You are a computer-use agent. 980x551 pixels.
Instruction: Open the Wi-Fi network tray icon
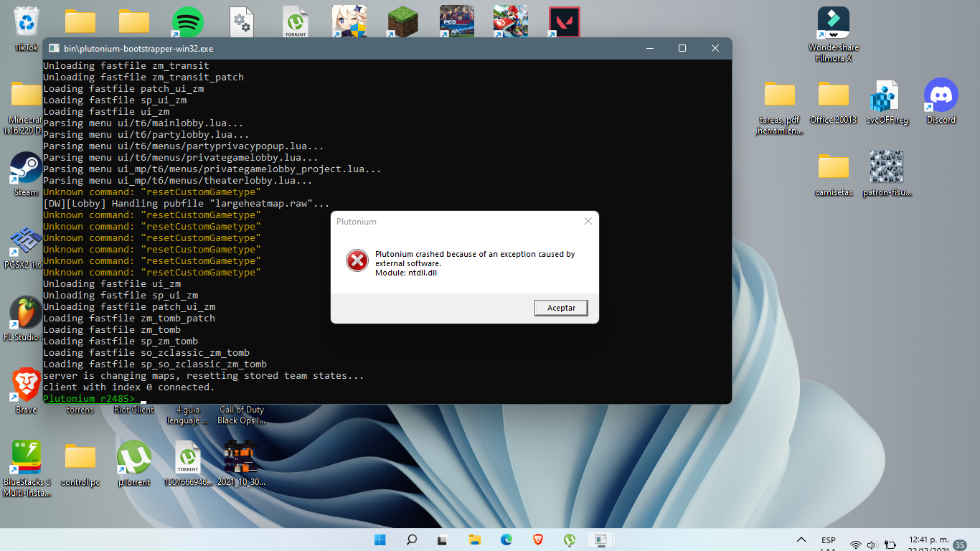(x=855, y=545)
